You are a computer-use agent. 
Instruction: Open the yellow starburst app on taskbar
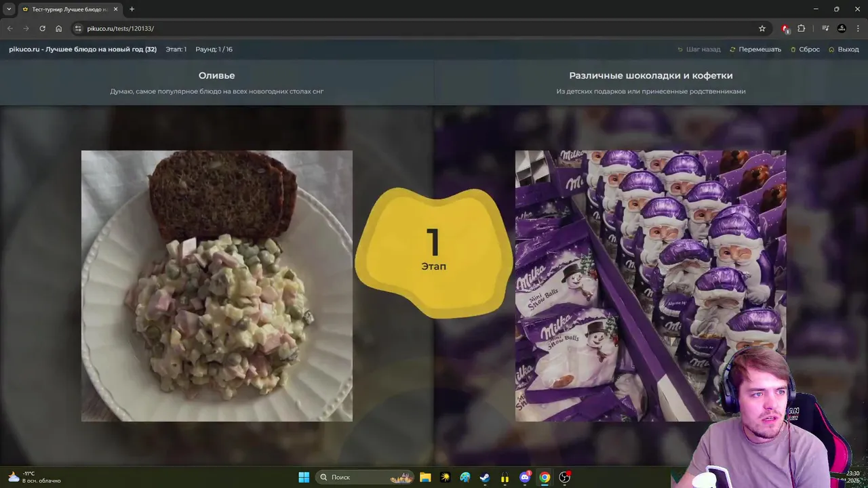coord(445,477)
